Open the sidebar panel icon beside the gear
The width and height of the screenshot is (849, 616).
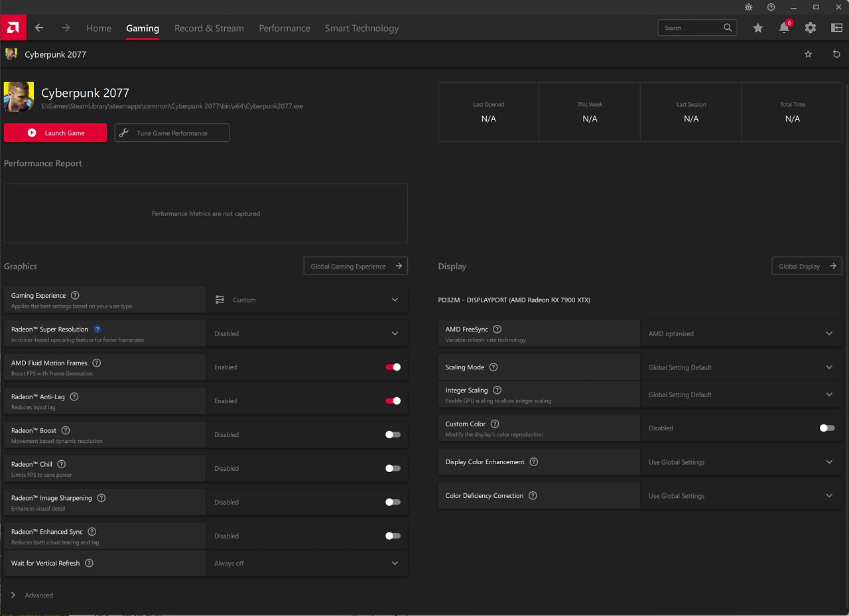(x=836, y=28)
